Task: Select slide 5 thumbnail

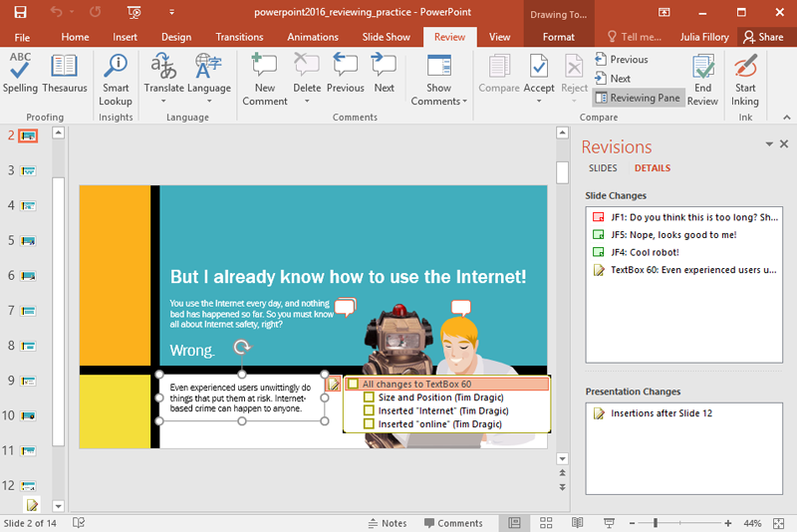Action: pyautogui.click(x=29, y=241)
